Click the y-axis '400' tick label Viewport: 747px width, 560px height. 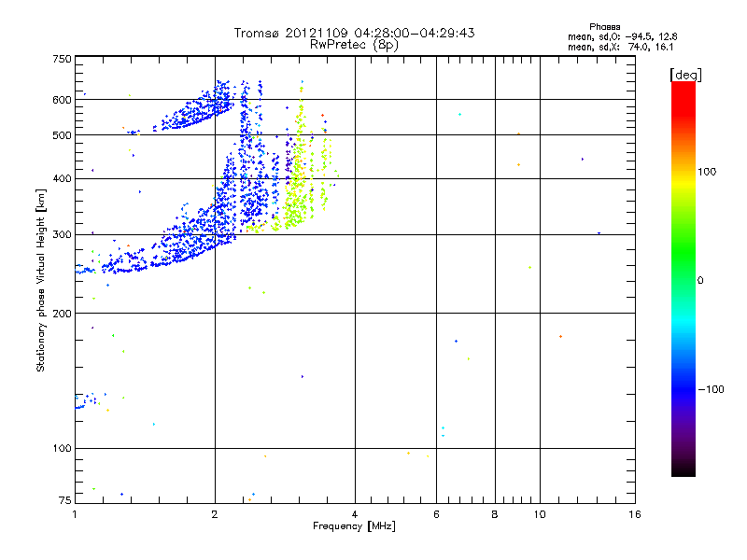[62, 179]
